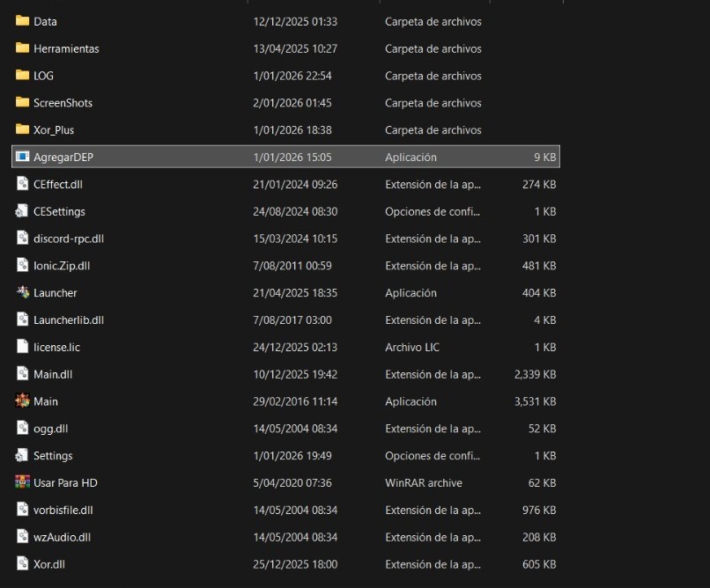Select the Xor.dll file entry
The image size is (710, 588).
51,564
